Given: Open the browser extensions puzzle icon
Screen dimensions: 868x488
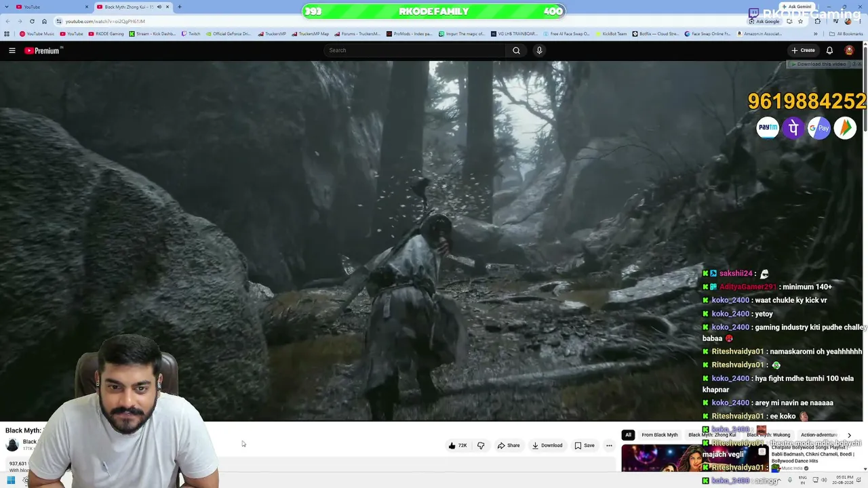Looking at the screenshot, I should [817, 21].
